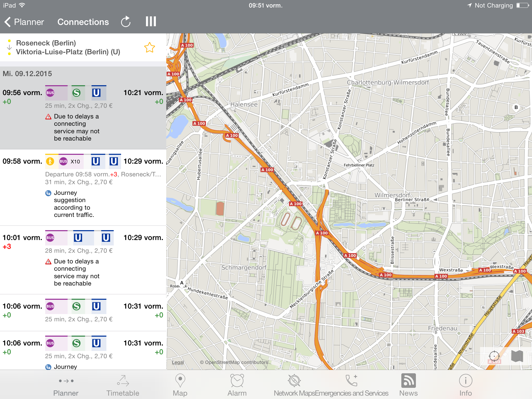This screenshot has width=532, height=399.
Task: Click the last U-Bahn icon in the 09:58 connection
Action: [114, 161]
